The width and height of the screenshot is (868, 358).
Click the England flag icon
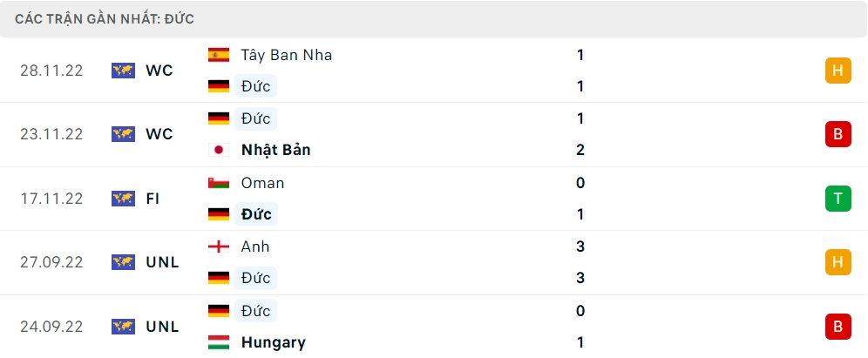(219, 247)
